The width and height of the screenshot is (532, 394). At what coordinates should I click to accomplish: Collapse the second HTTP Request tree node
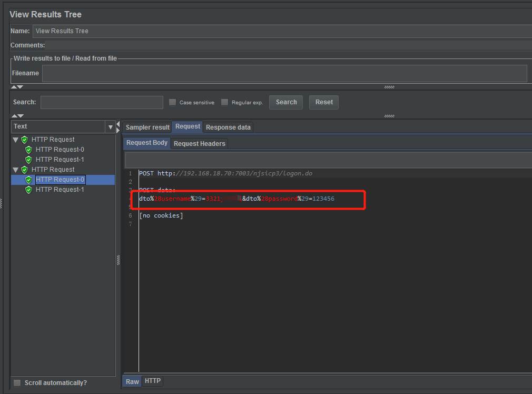click(x=16, y=170)
